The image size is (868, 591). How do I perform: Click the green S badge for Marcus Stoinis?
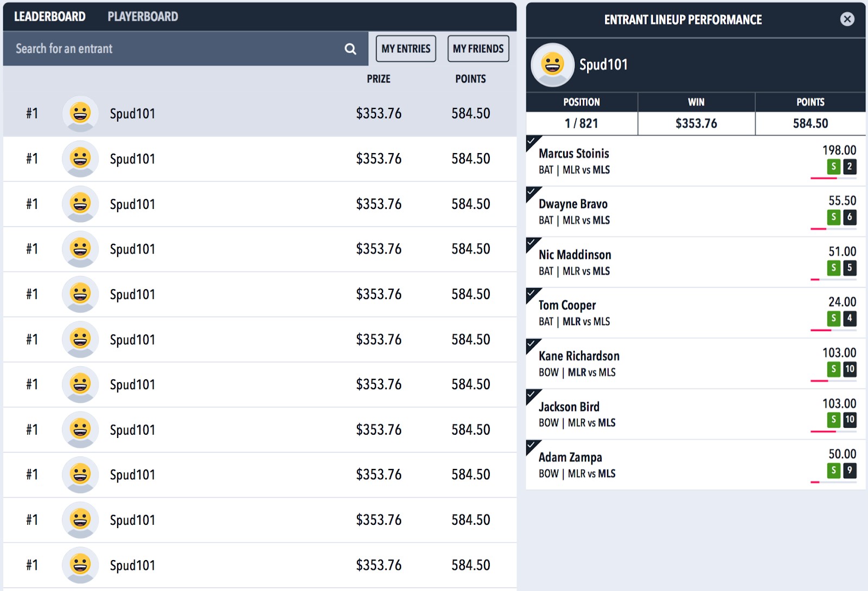pyautogui.click(x=834, y=167)
